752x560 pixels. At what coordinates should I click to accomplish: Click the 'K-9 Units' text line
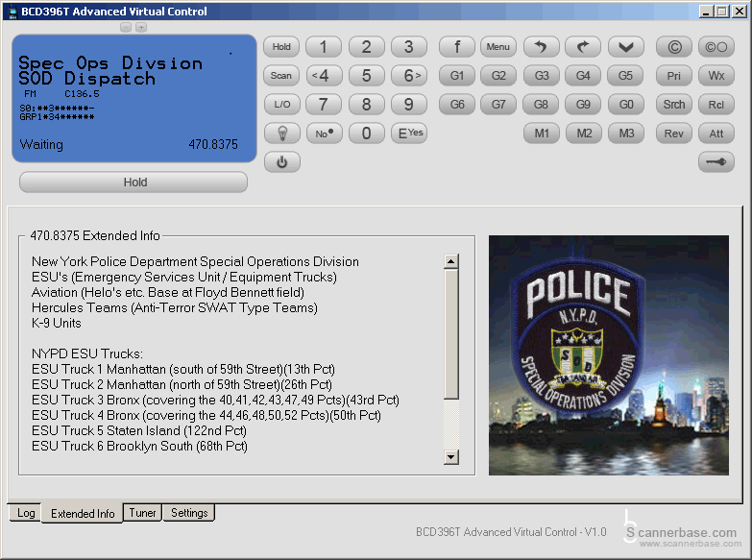click(56, 323)
